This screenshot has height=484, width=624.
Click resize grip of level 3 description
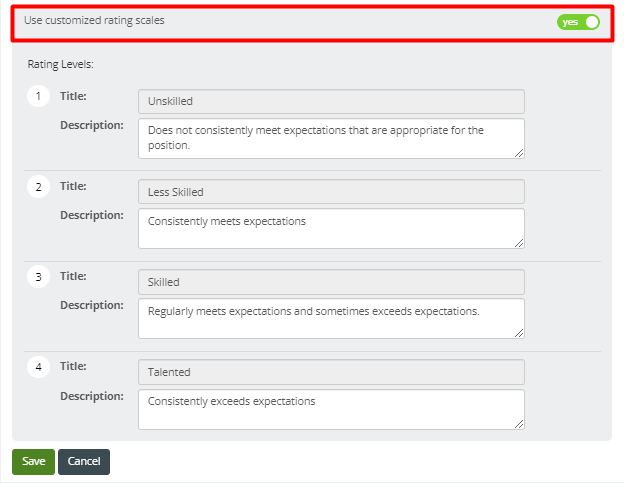(519, 333)
